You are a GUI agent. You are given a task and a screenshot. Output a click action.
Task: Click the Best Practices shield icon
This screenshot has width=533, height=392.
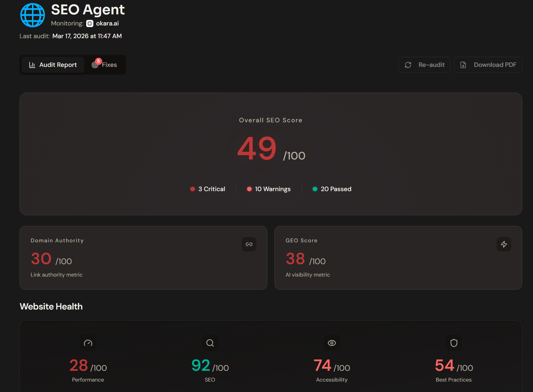(x=454, y=343)
